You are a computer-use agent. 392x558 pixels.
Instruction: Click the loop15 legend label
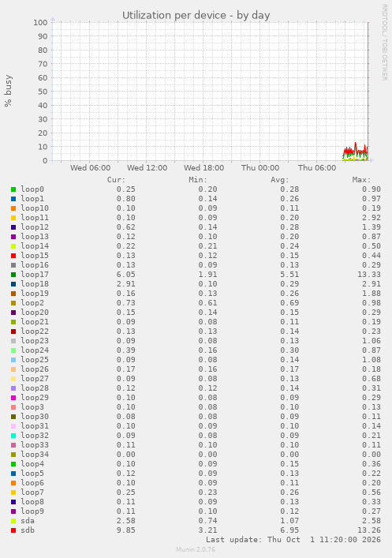click(35, 256)
